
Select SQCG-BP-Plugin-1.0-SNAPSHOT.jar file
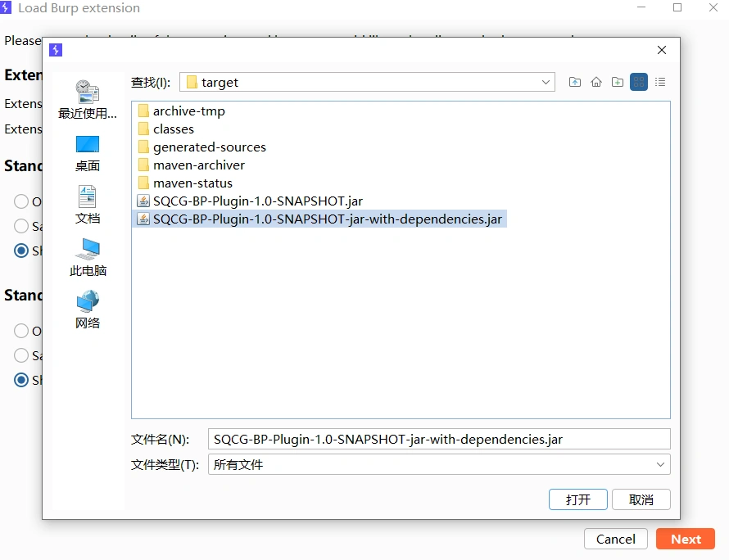[x=257, y=201]
